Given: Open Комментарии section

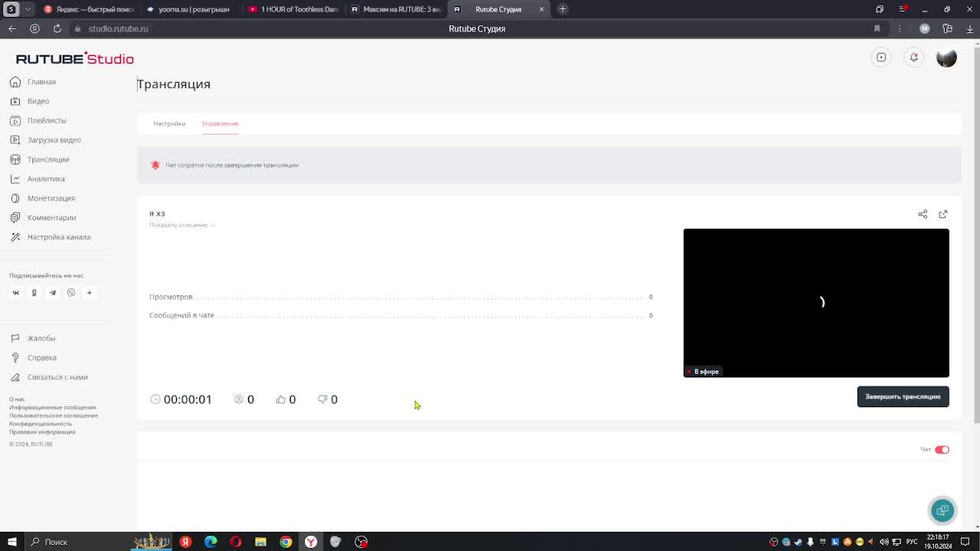Looking at the screenshot, I should (43, 217).
